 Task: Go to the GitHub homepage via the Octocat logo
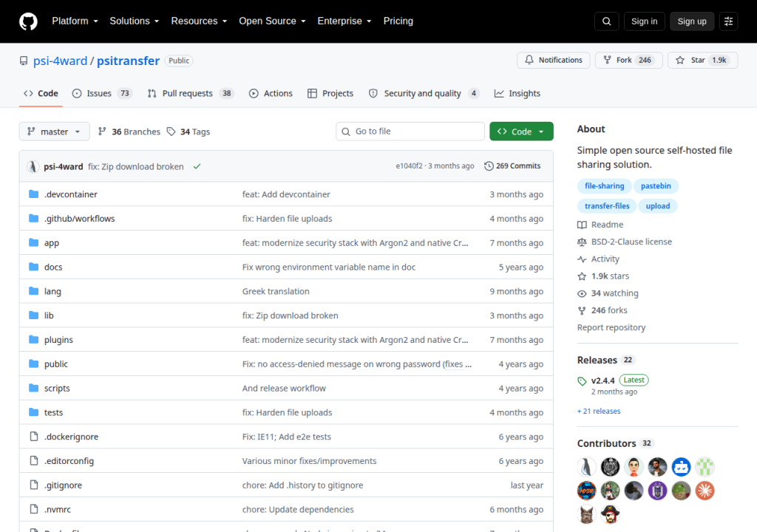[28, 21]
